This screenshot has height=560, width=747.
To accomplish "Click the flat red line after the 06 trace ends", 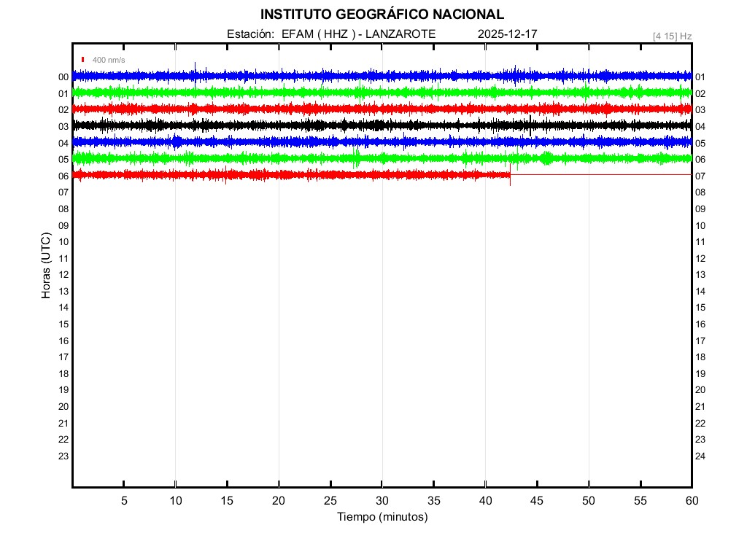I will coord(598,175).
